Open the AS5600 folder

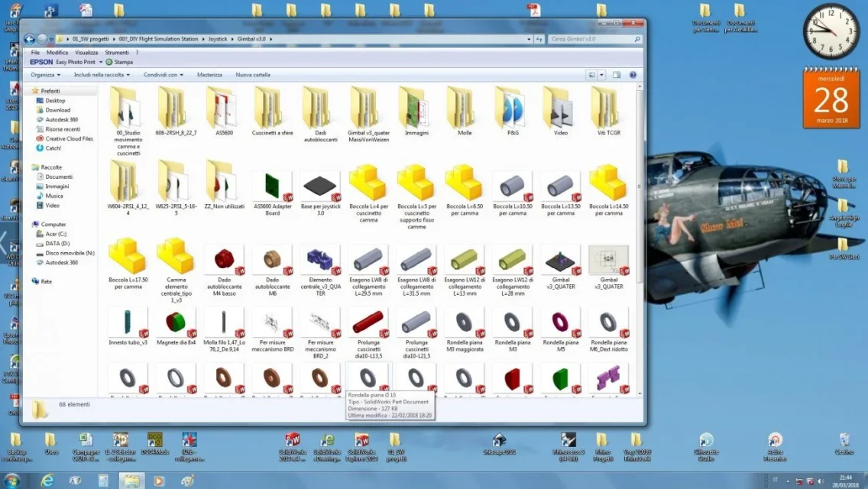224,111
